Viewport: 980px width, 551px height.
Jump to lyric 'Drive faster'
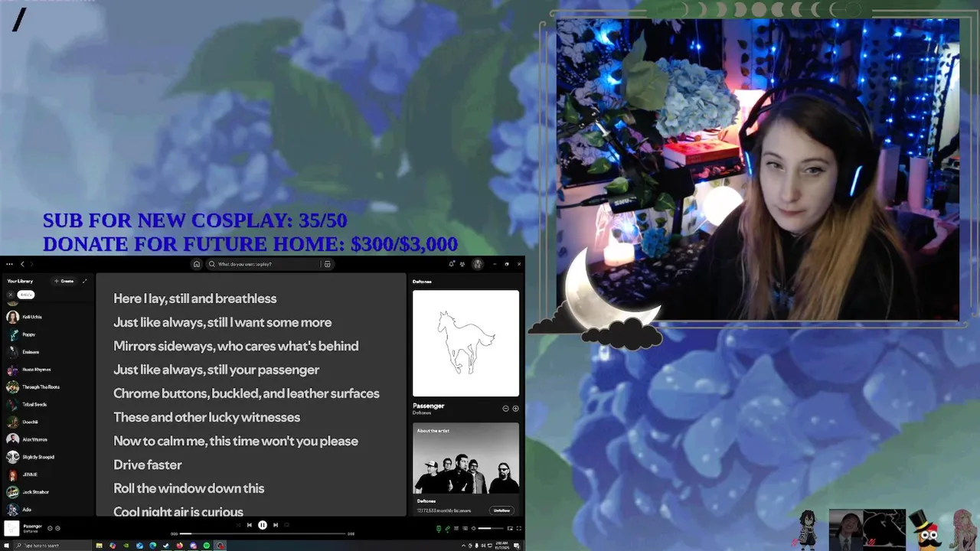tap(148, 465)
